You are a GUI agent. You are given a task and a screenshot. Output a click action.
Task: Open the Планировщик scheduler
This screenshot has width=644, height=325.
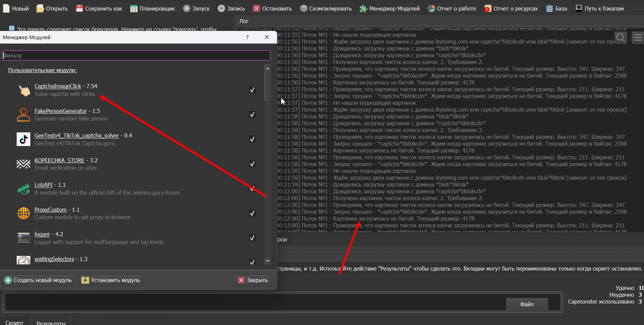(x=152, y=9)
